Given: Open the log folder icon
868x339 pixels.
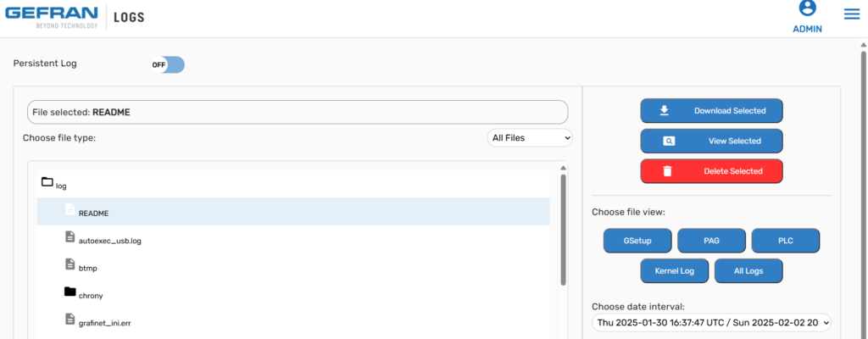Looking at the screenshot, I should (47, 181).
